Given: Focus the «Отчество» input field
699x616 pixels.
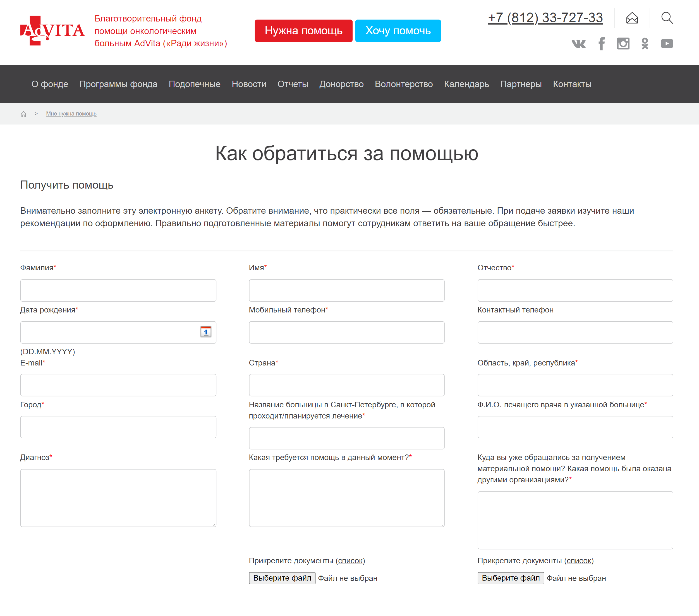Looking at the screenshot, I should click(x=575, y=291).
